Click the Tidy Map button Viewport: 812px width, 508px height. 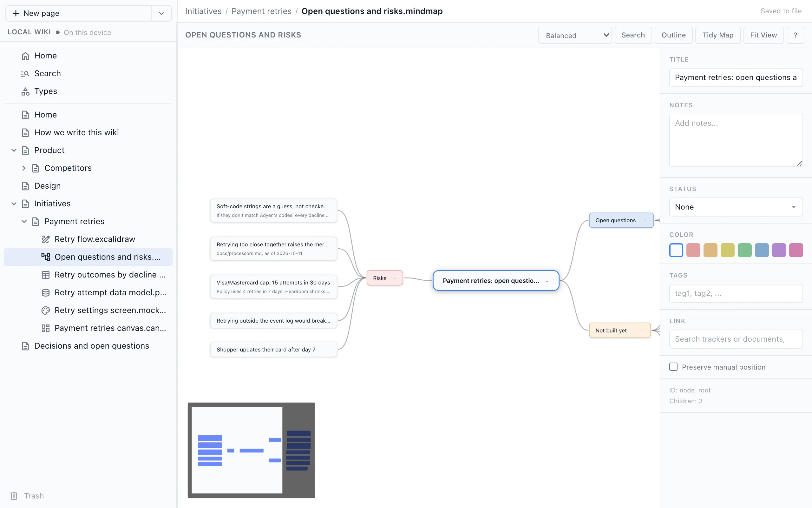coord(718,35)
